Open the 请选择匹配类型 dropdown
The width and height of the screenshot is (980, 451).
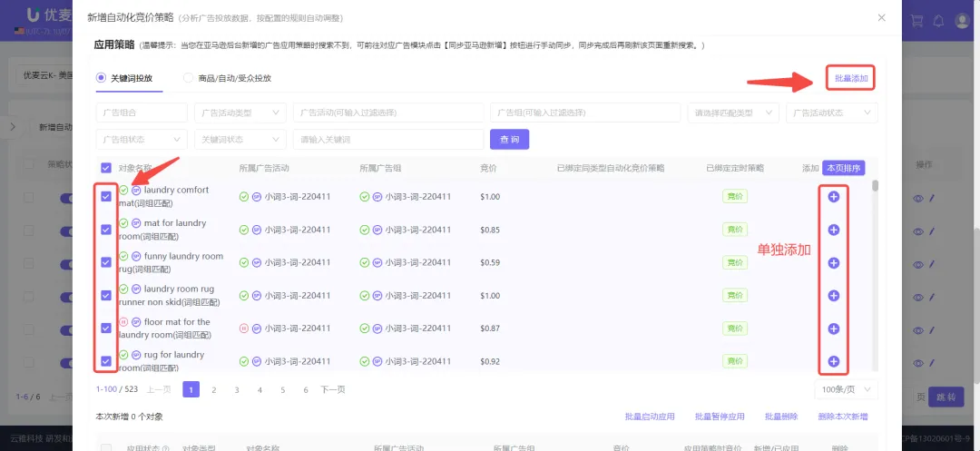click(733, 113)
